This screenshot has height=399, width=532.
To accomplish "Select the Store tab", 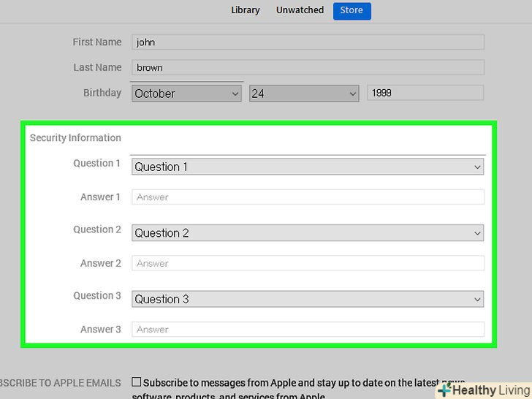I will click(x=351, y=10).
